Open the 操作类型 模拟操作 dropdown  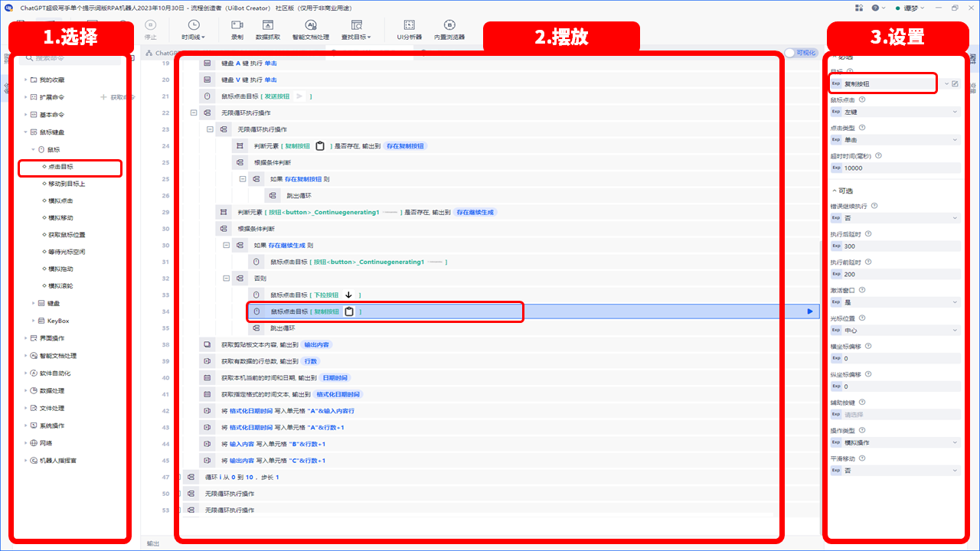tap(895, 442)
